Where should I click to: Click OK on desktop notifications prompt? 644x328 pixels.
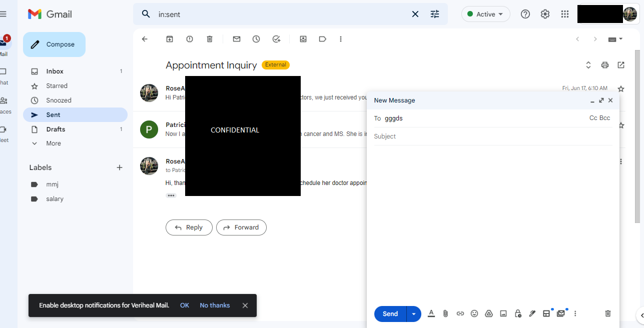click(185, 305)
